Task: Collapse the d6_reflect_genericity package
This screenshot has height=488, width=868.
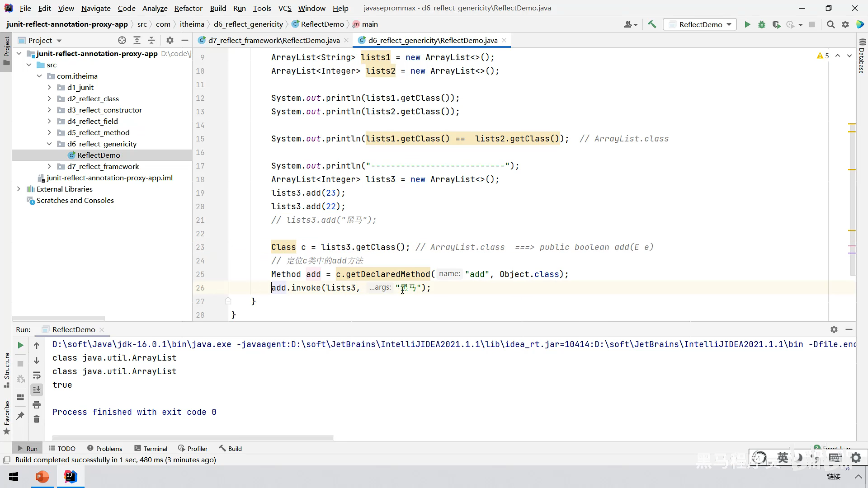Action: [x=49, y=144]
